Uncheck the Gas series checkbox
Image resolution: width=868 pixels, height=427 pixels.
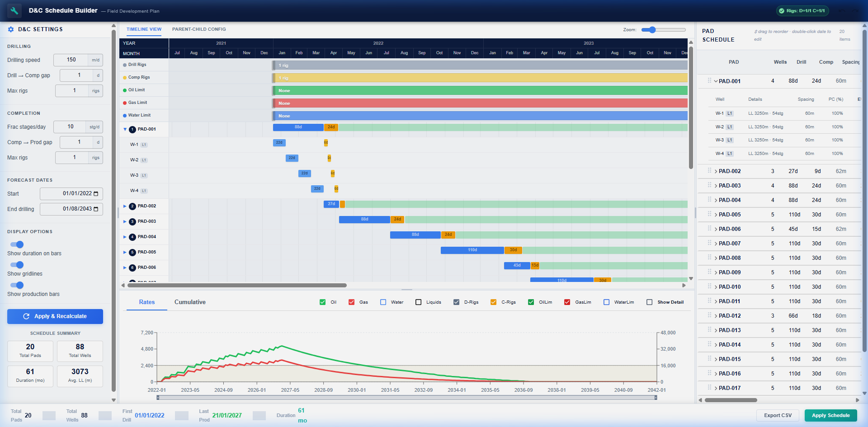[x=351, y=302]
